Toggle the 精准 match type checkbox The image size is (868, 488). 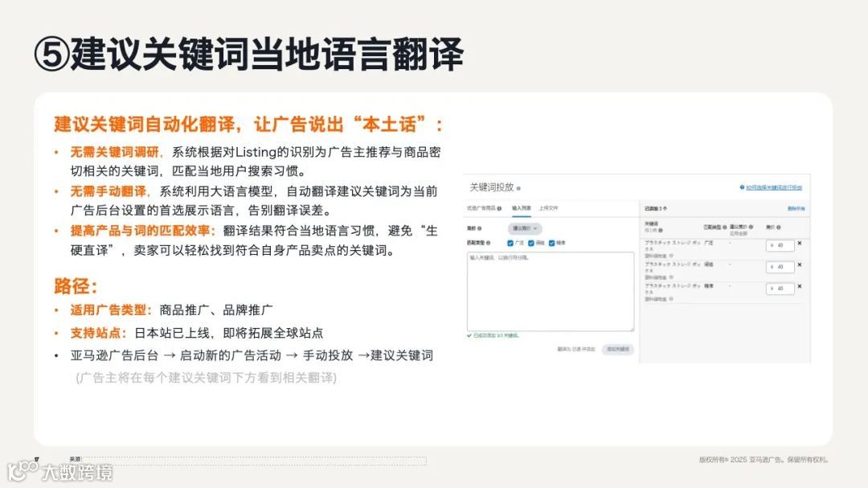tap(552, 243)
